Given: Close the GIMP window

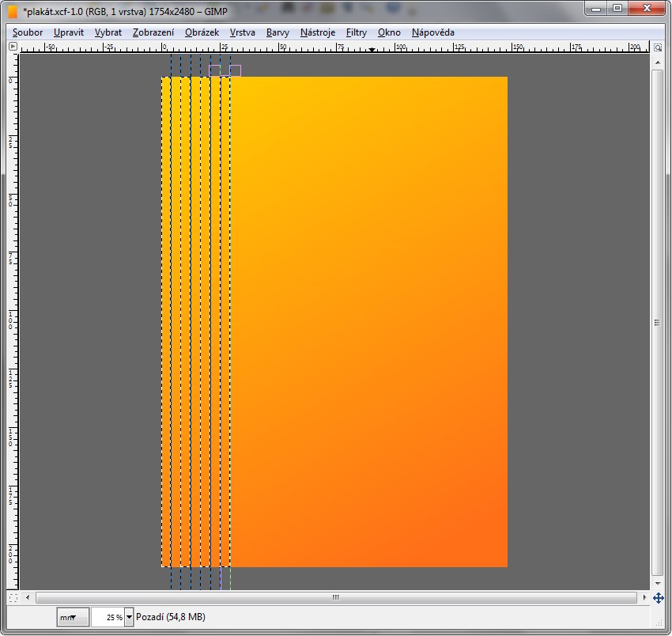Looking at the screenshot, I should (647, 9).
